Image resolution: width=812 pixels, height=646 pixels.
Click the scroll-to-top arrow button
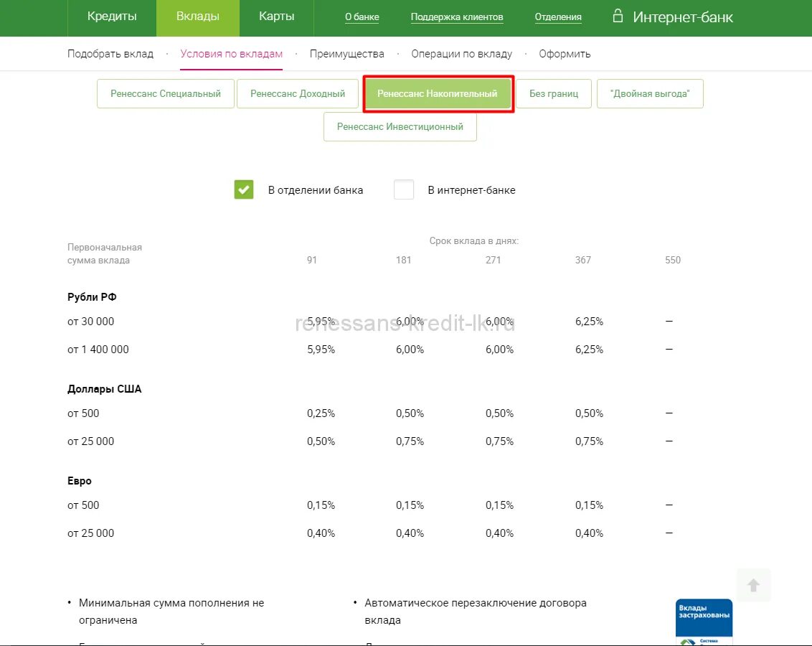point(753,585)
